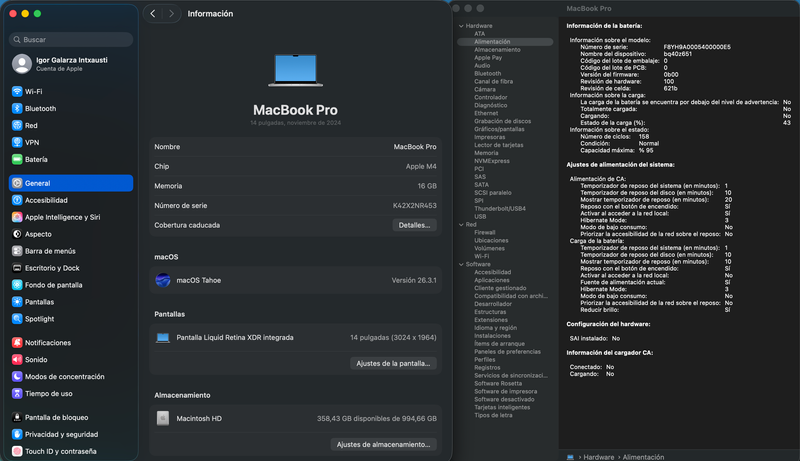Open Apple Intelligence y Siri icon

tap(17, 217)
